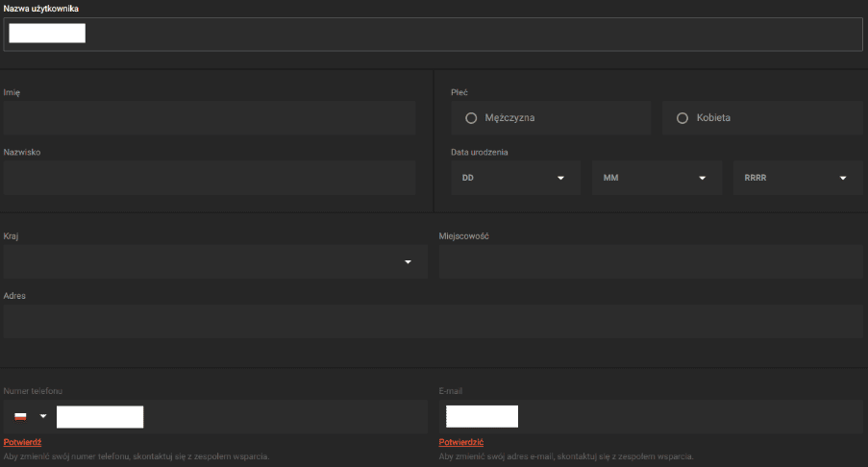
Task: Click the arrow icon in Kraj field
Action: 408,261
